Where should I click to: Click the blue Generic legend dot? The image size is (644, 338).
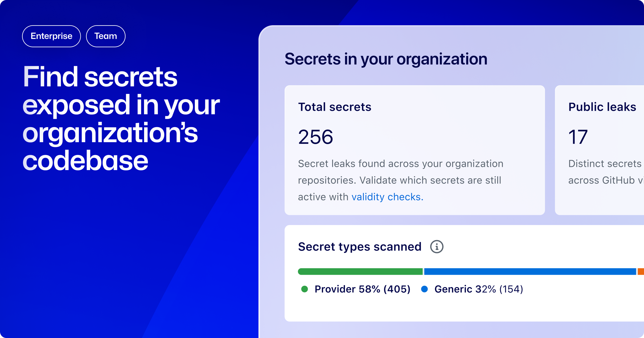tap(424, 289)
